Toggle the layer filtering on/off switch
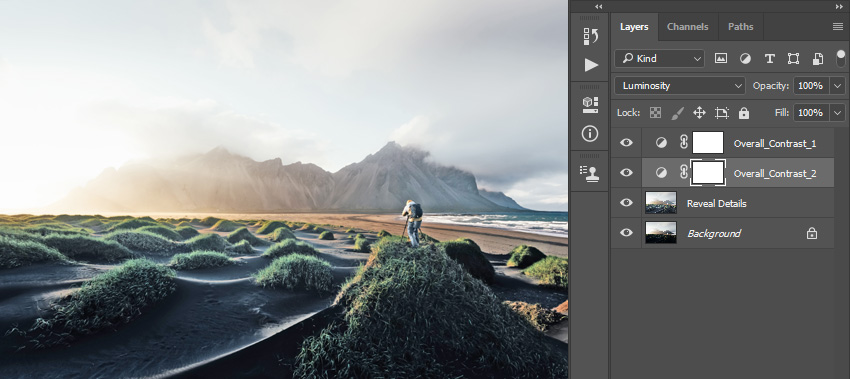 pos(840,58)
